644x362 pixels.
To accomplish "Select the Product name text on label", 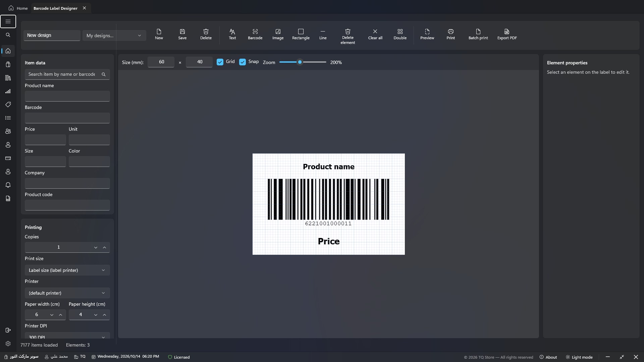I will 328,167.
